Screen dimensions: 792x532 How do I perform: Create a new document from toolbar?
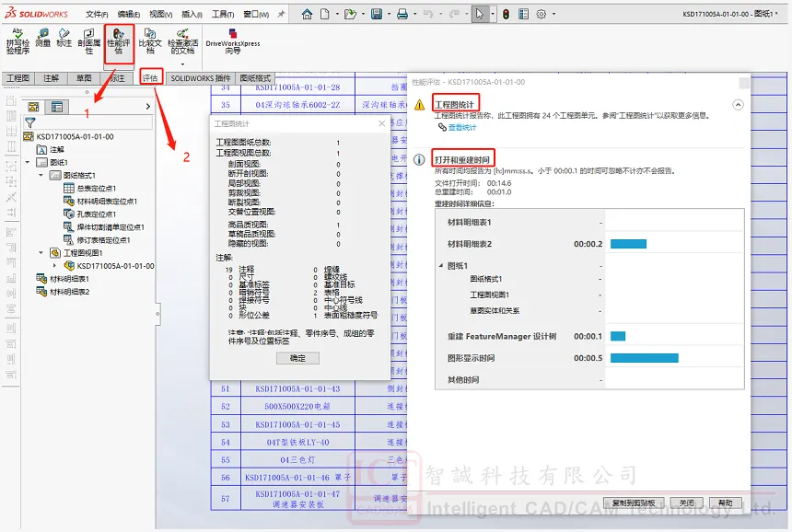325,14
